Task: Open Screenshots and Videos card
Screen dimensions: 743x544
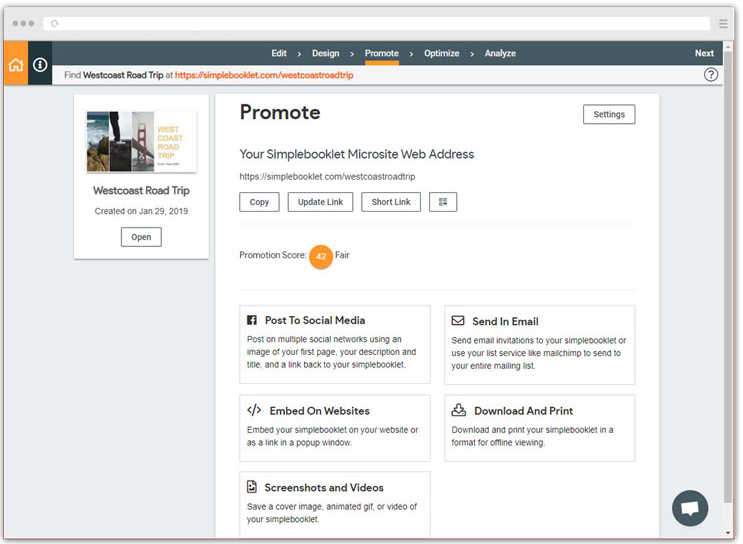Action: [335, 504]
